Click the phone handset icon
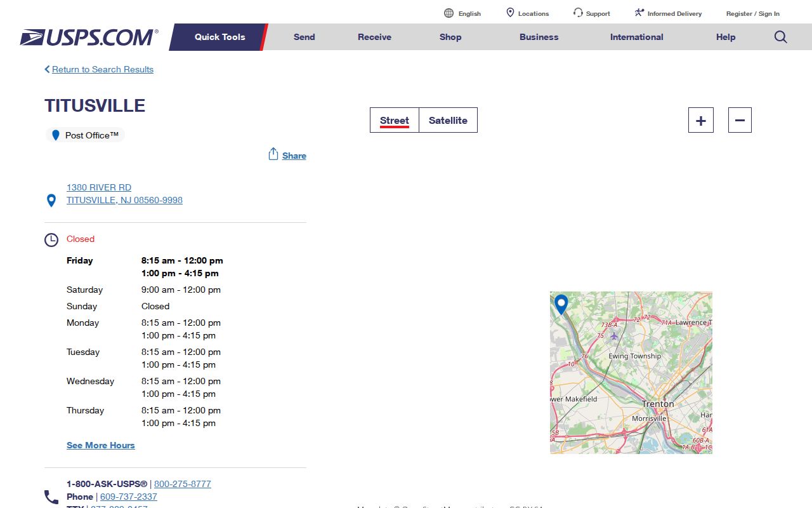 (x=51, y=497)
